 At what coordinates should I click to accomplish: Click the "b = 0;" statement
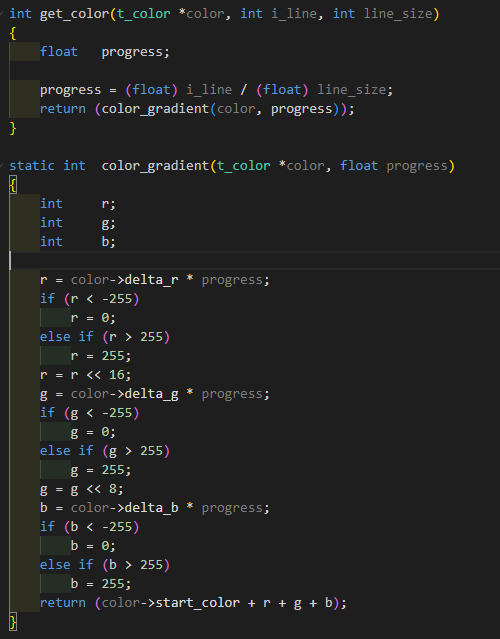coord(93,546)
